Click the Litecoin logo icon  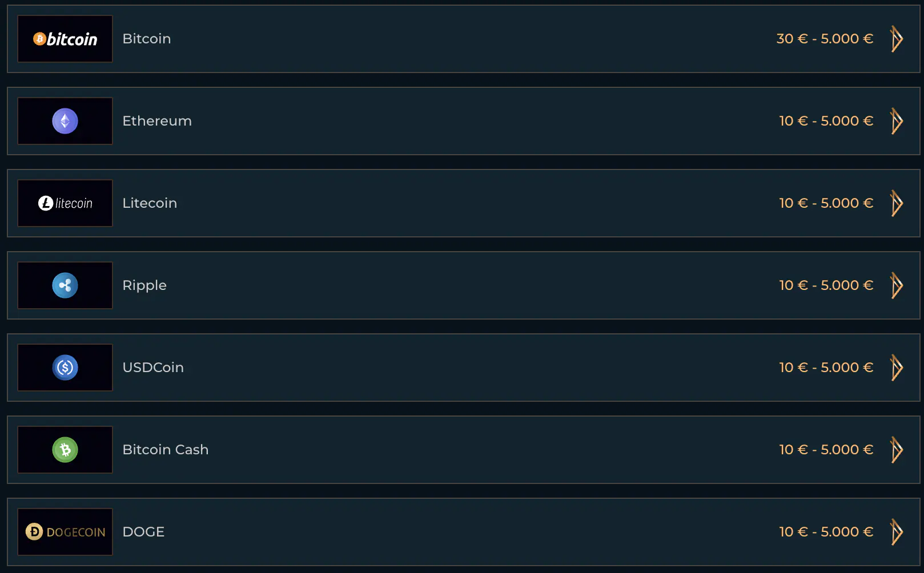65,203
